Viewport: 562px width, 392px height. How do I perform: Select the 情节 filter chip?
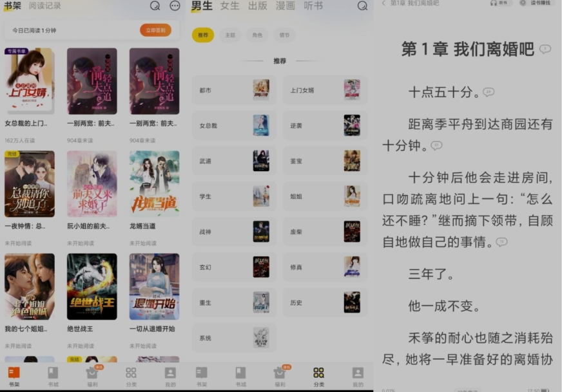[284, 35]
